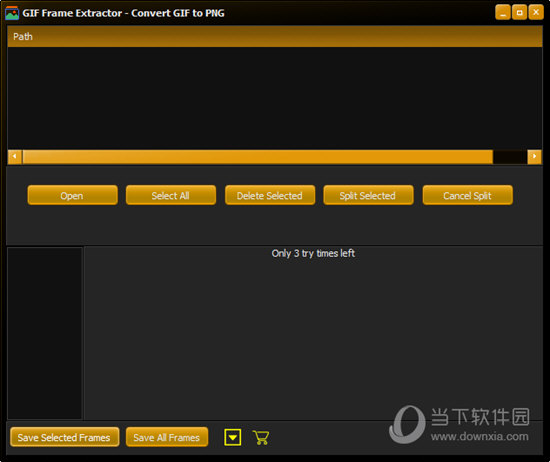550x462 pixels.
Task: Click Split Selected button
Action: tap(368, 195)
